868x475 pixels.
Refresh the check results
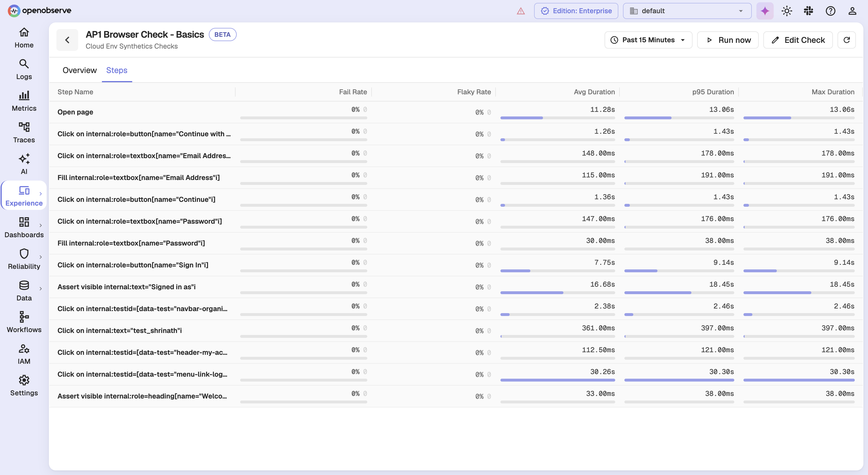[846, 40]
